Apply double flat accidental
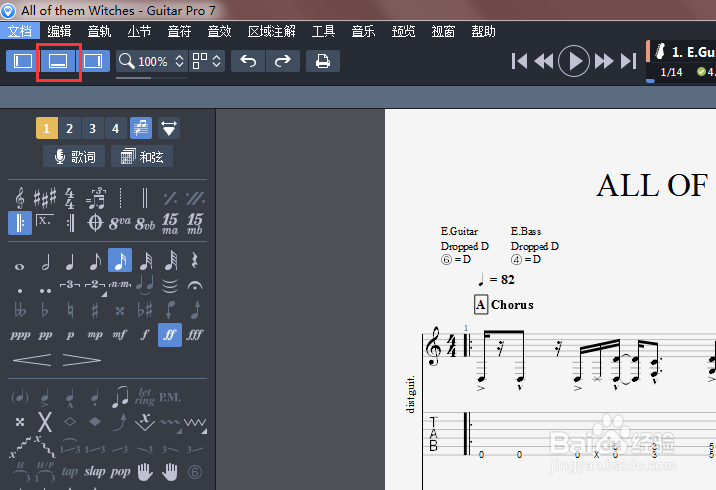This screenshot has height=490, width=716. tap(20, 310)
